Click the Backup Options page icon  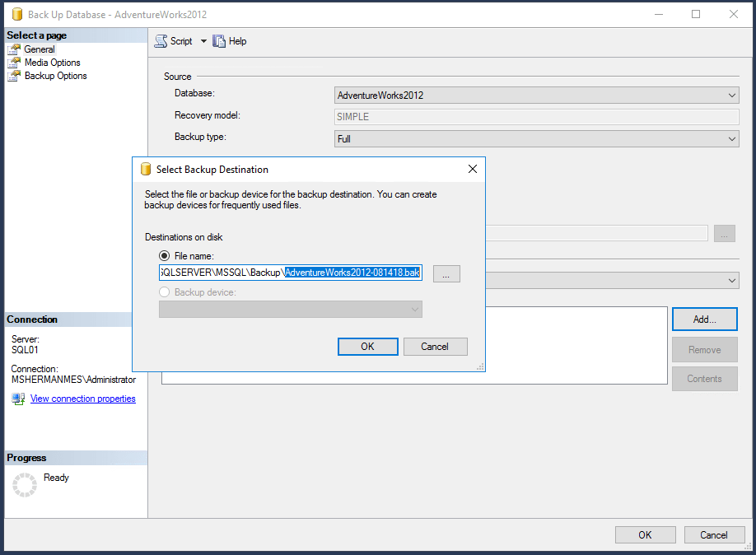[14, 76]
